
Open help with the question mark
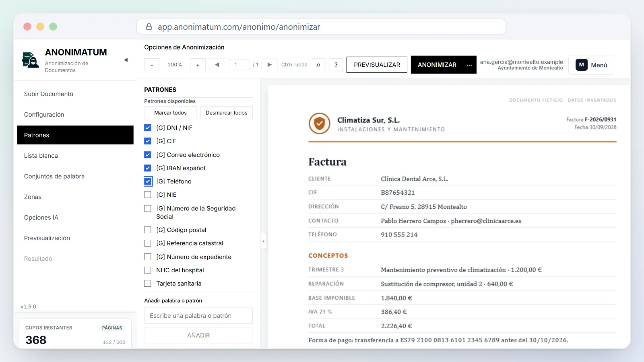click(x=336, y=65)
